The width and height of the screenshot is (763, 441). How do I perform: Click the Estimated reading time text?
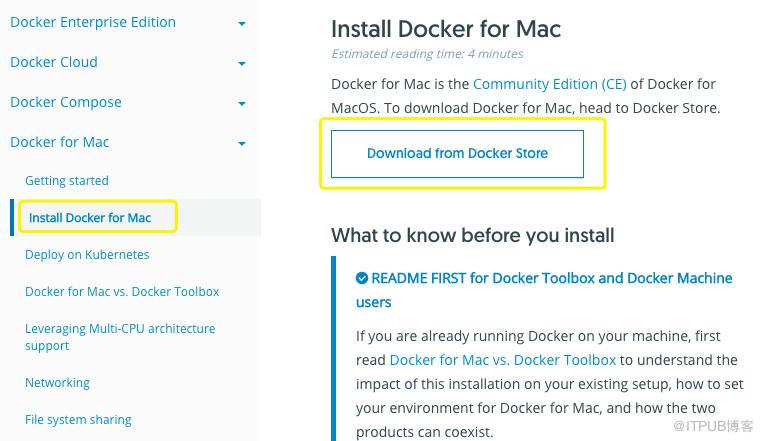click(x=427, y=54)
